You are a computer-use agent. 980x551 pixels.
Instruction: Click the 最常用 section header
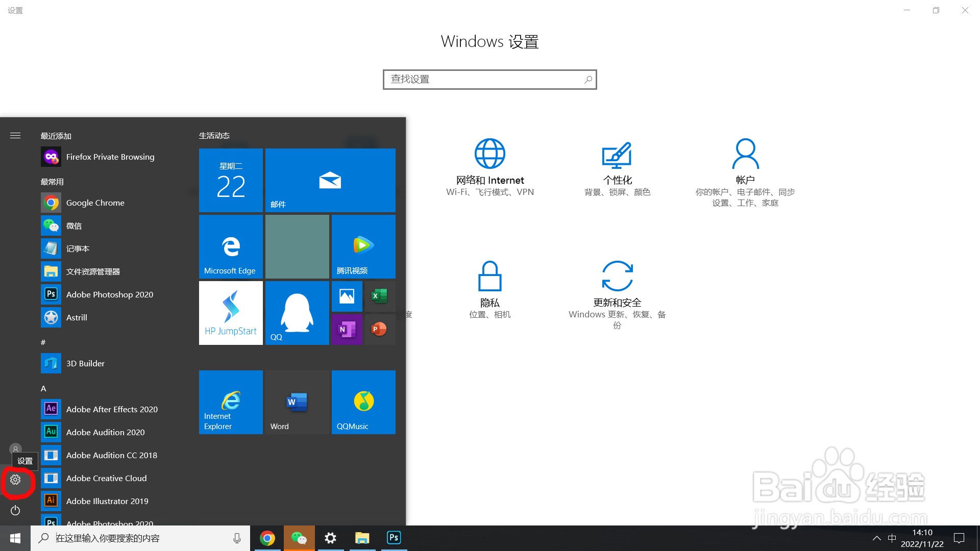pos(52,182)
